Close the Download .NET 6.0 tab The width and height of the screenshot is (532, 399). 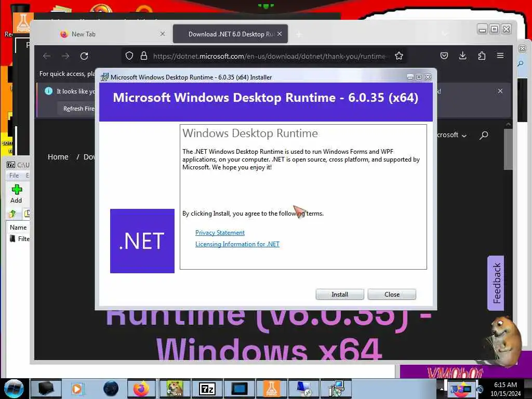pos(279,34)
